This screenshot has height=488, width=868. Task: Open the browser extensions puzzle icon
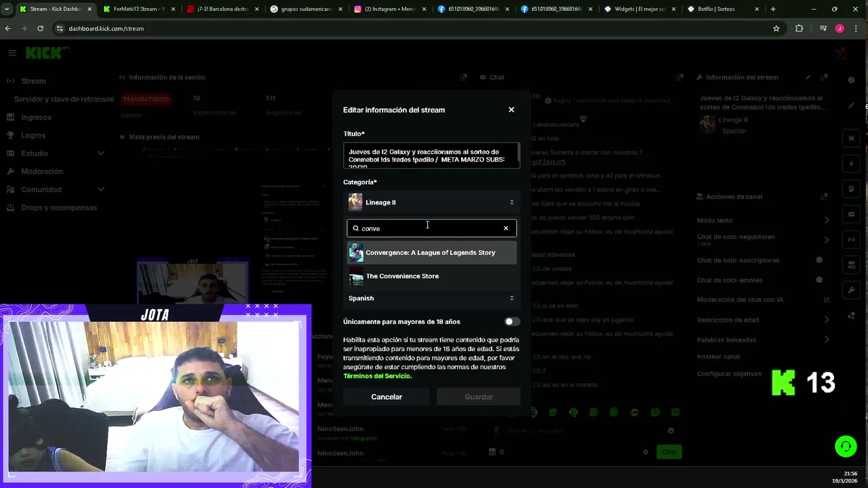point(799,28)
